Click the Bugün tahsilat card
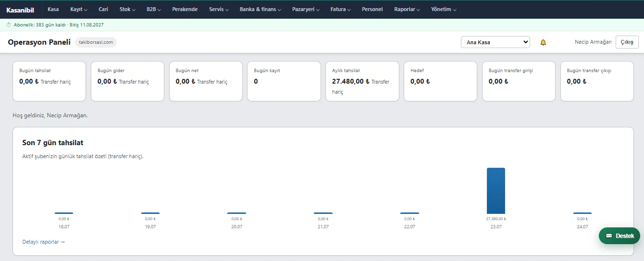644x261 pixels. (x=49, y=81)
